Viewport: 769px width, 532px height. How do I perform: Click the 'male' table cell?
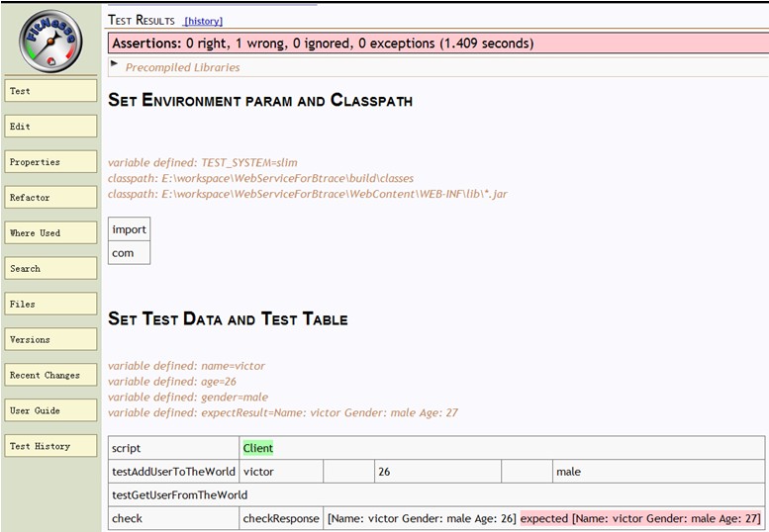pos(659,472)
